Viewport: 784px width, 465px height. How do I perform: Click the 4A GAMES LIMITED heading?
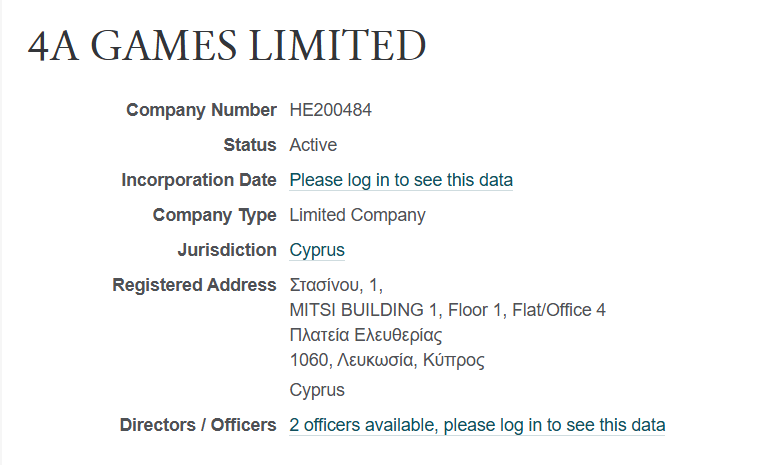click(227, 46)
